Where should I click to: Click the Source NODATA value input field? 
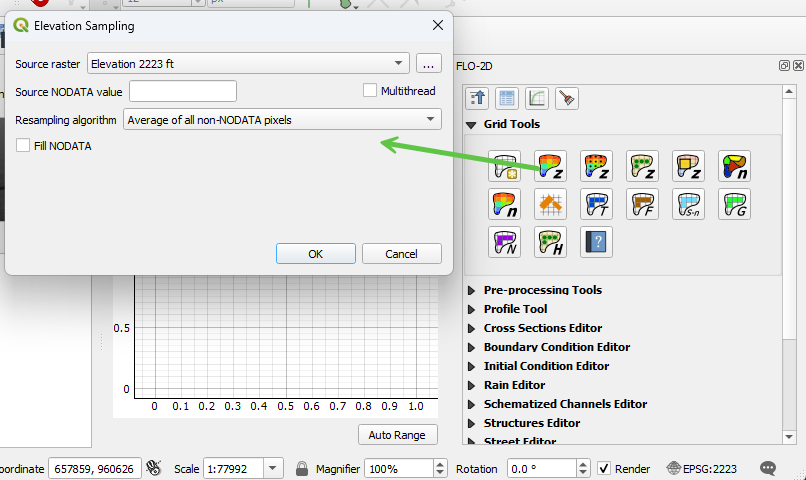click(183, 92)
